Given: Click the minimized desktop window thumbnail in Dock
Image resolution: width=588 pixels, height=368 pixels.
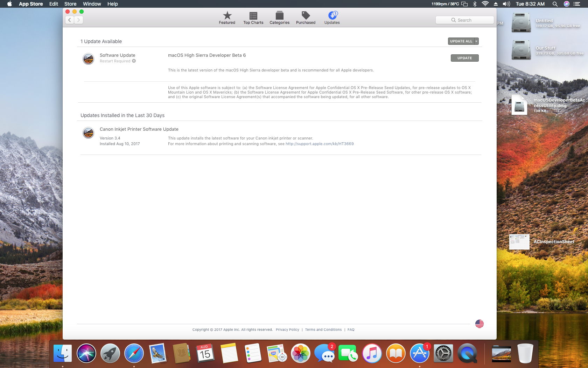Looking at the screenshot, I should [x=501, y=354].
